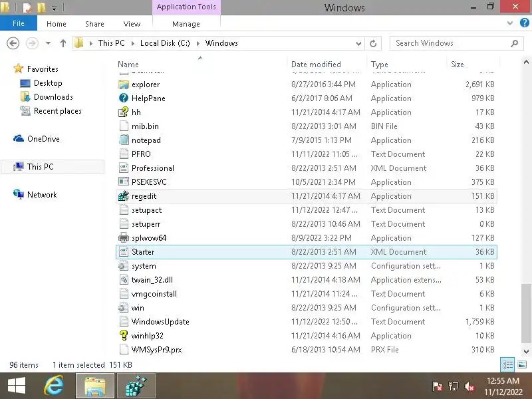Open the network status tray icon
Image resolution: width=532 pixels, height=399 pixels.
click(x=454, y=386)
